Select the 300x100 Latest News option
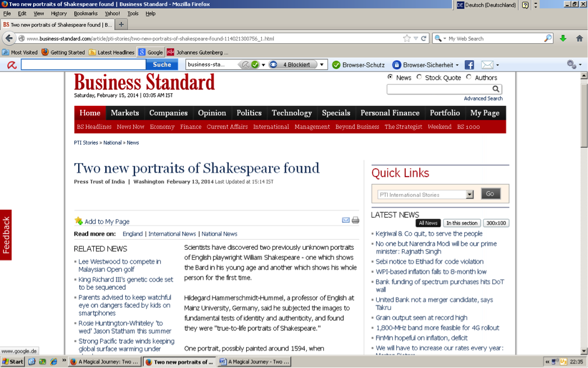The image size is (588, 368). click(x=496, y=223)
